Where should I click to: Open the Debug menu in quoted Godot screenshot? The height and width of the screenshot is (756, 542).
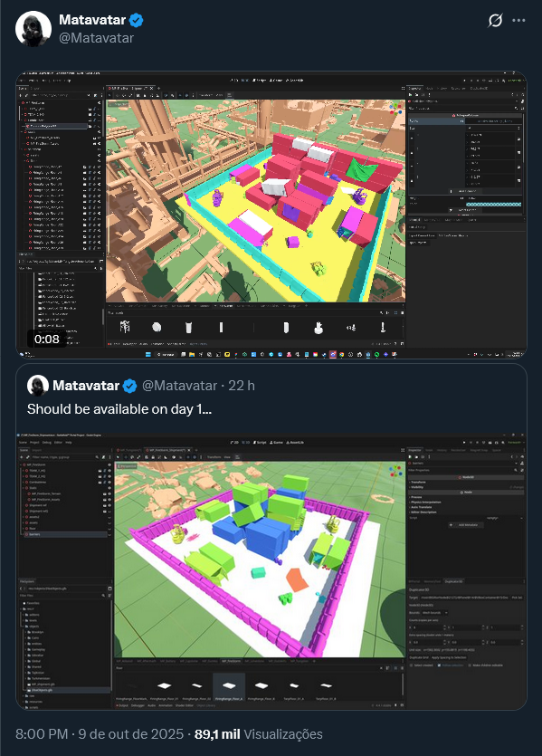[47, 442]
